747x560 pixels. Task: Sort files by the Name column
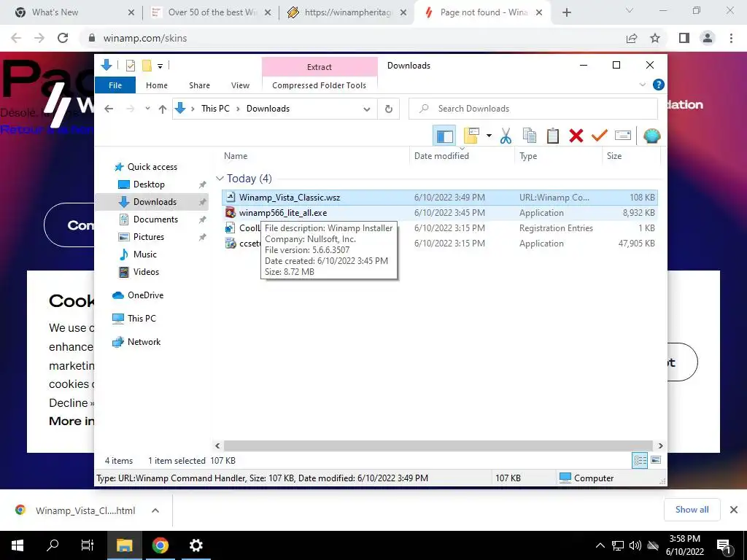[236, 156]
